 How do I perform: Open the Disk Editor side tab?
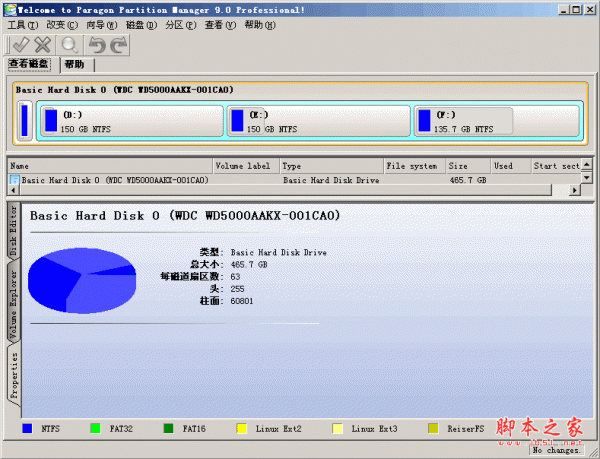14,231
